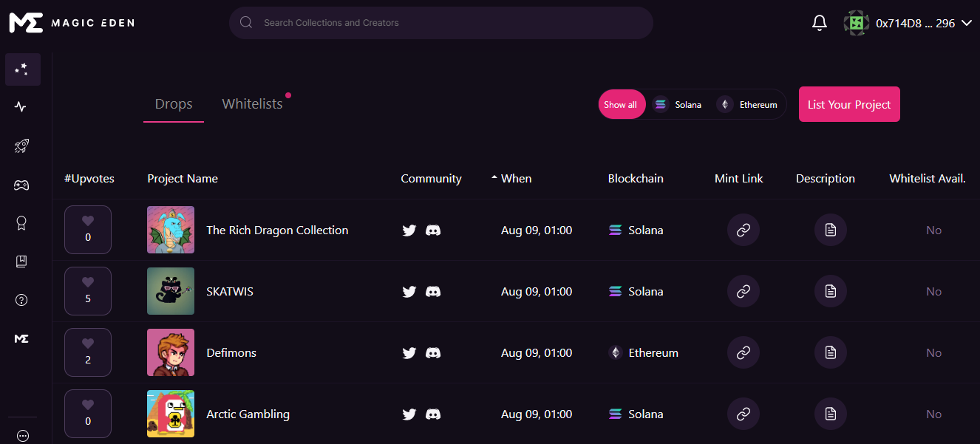Click the #Upvotes column header
The width and height of the screenshot is (980, 444).
pyautogui.click(x=89, y=178)
